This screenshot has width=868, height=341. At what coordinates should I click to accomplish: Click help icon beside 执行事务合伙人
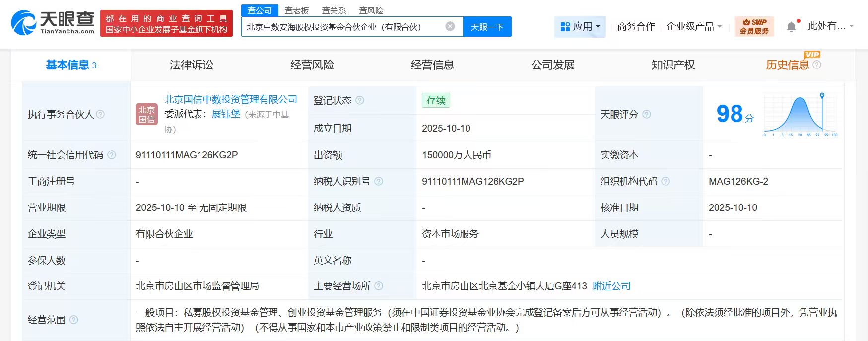pyautogui.click(x=100, y=114)
